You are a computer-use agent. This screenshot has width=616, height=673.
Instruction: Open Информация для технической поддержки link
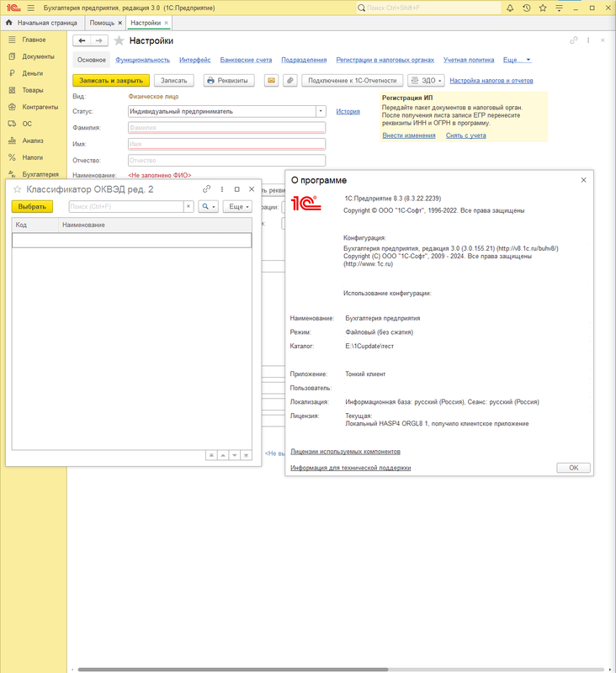pos(351,468)
